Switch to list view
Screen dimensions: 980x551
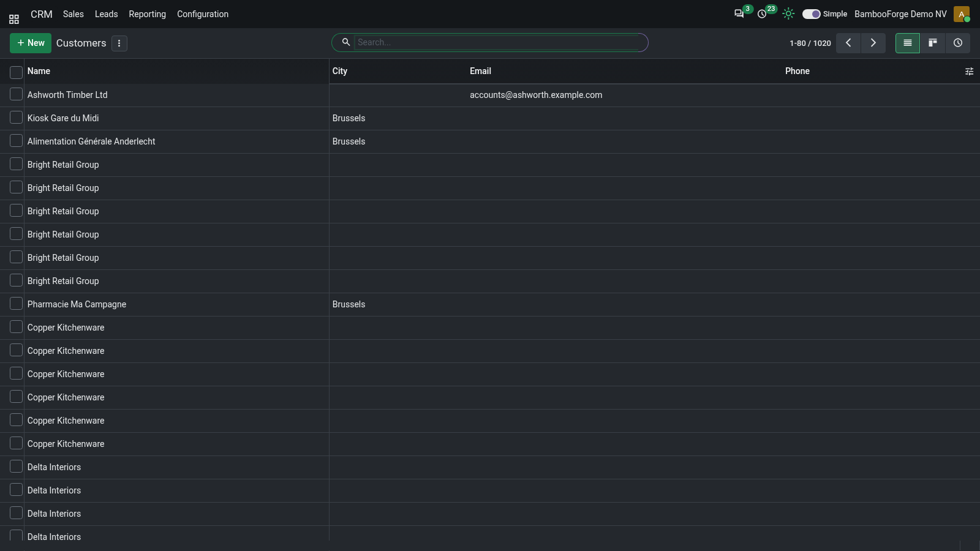pyautogui.click(x=908, y=43)
